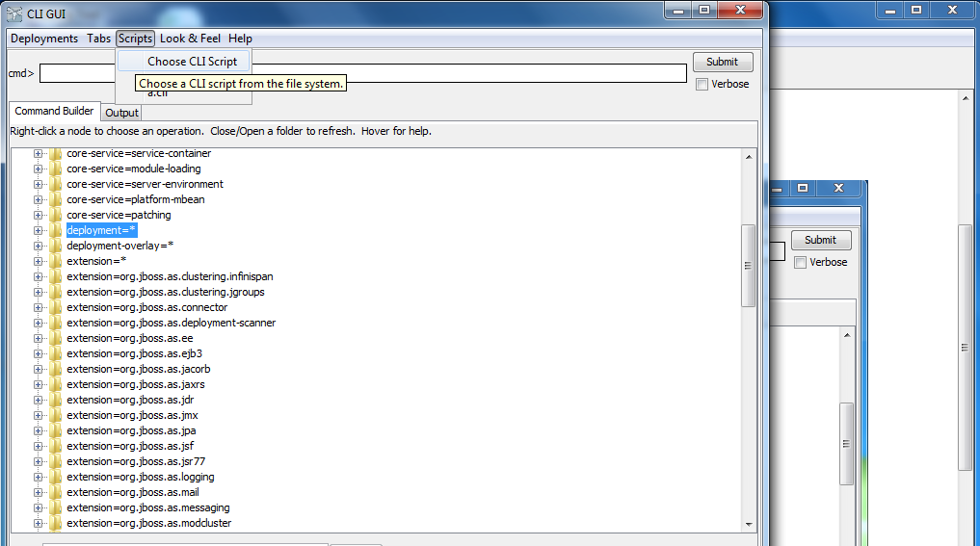The width and height of the screenshot is (980, 546).
Task: Click folder icon of deployment-overlay=*
Action: (56, 247)
